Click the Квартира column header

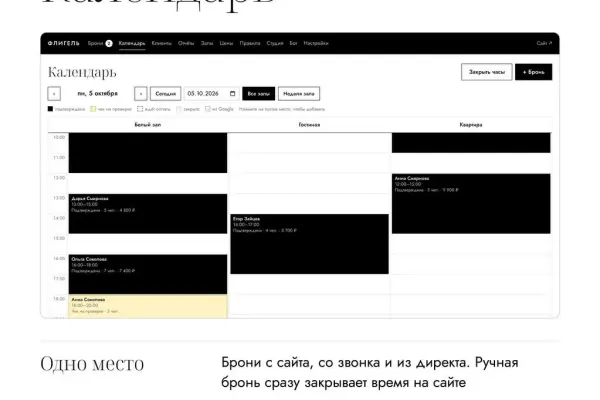tap(471, 125)
